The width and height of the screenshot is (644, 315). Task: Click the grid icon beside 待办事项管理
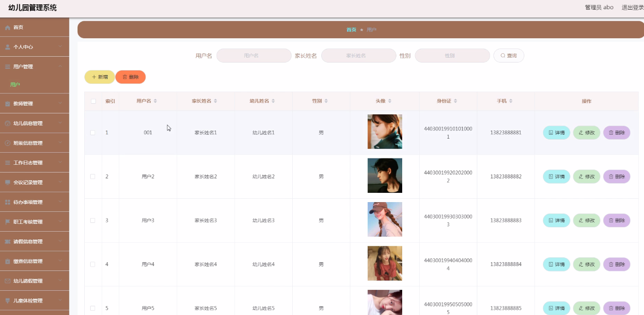[7, 202]
